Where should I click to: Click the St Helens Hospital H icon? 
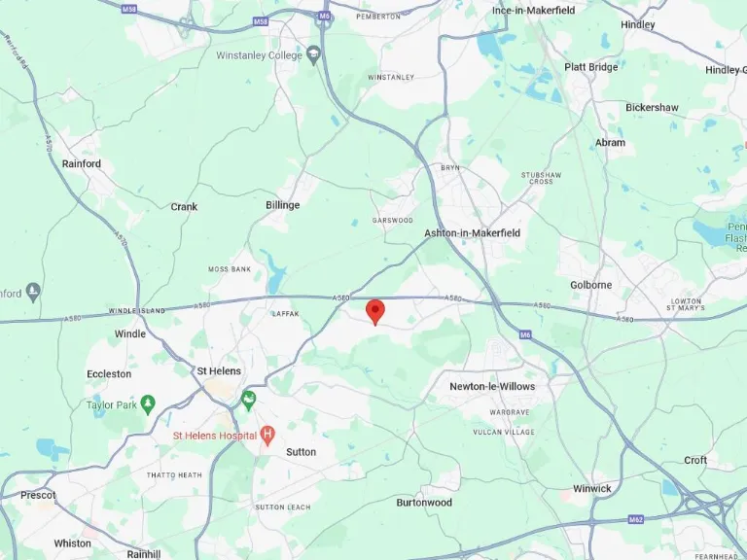267,436
